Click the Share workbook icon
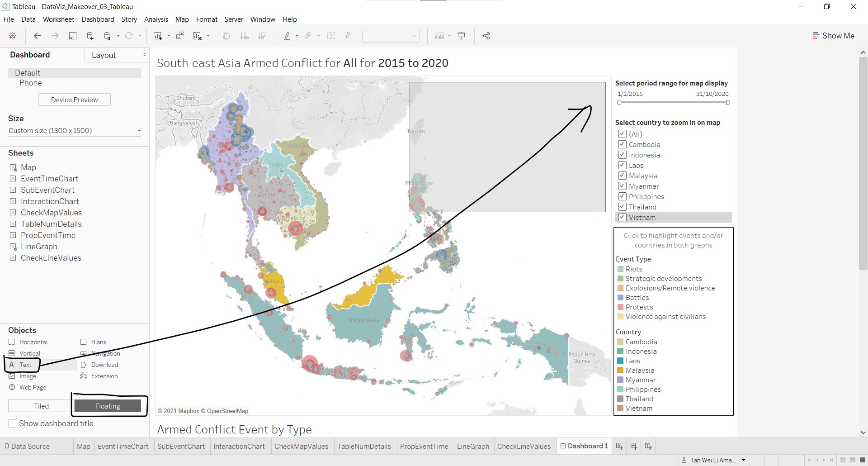 pos(486,36)
